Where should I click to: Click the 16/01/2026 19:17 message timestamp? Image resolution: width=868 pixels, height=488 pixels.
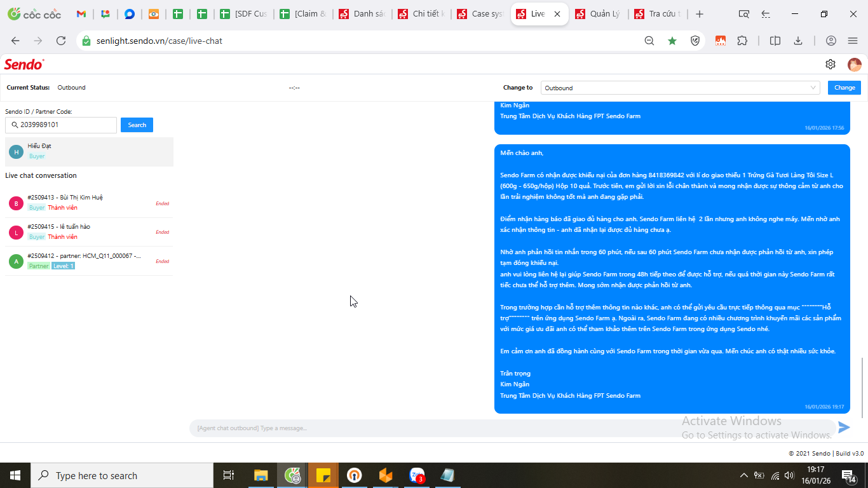824,407
